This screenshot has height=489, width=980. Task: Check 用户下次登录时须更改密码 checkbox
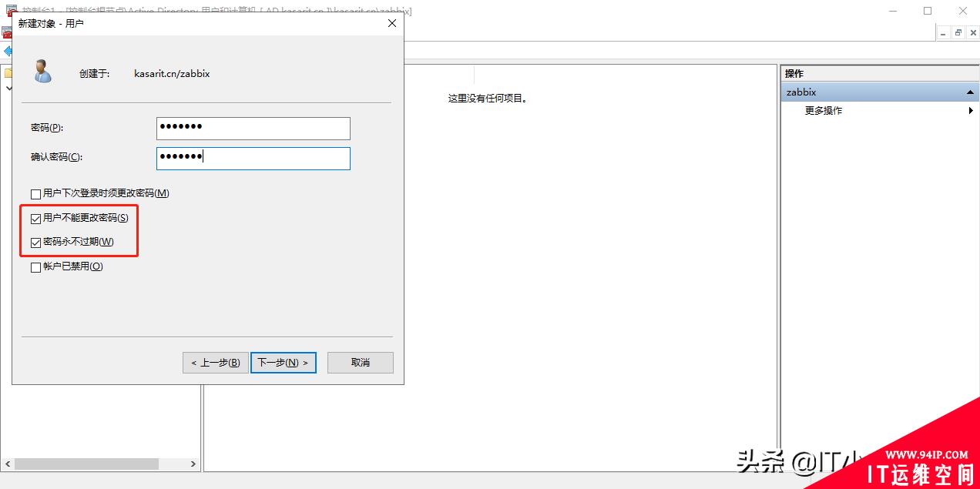point(35,194)
